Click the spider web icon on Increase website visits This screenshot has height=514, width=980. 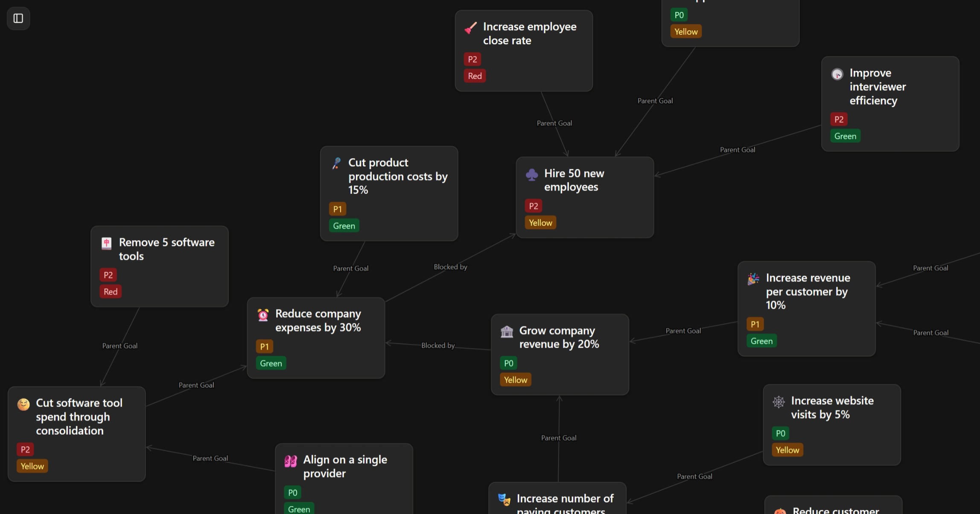(779, 402)
